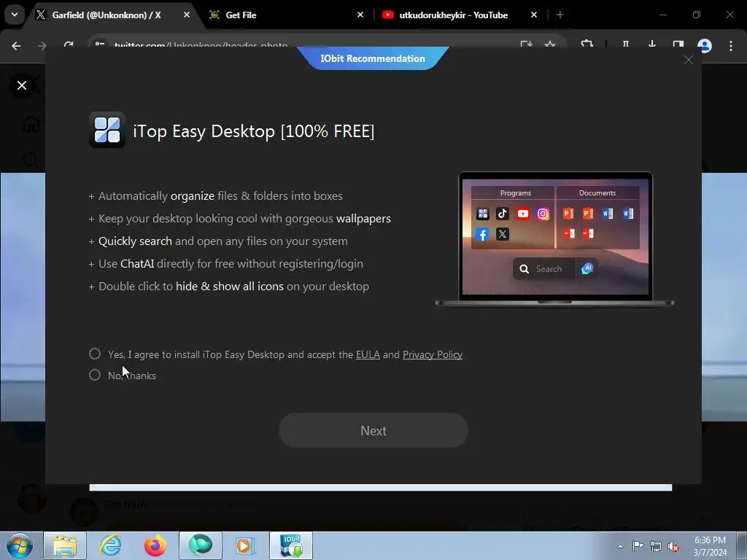Switch to the Garfield (@Unkonknon) / X tab

(107, 15)
